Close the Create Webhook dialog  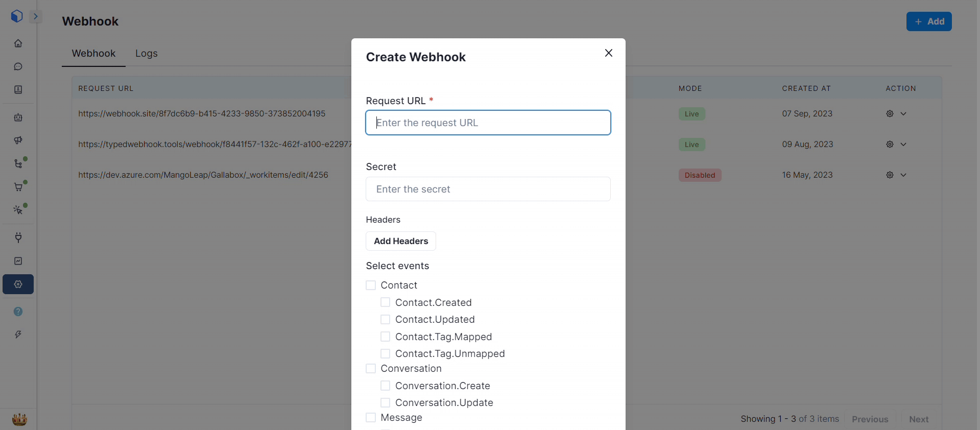(608, 53)
